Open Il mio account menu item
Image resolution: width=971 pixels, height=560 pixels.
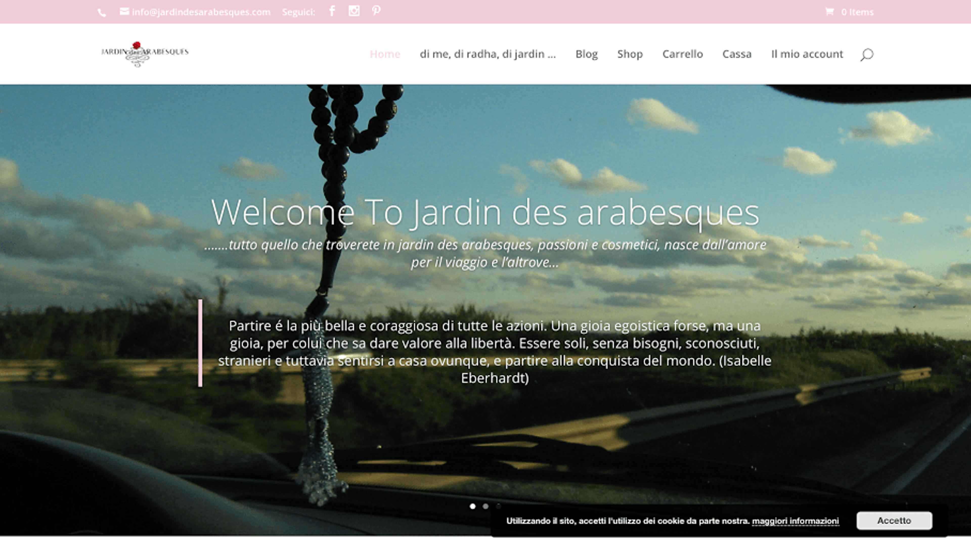(807, 54)
